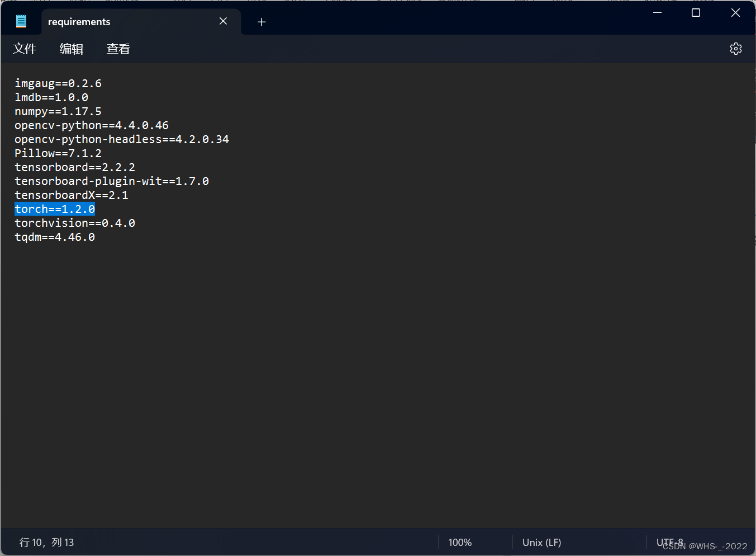Click the line opencv-python==4.4.0.46
Screen dimensions: 756x556
[x=92, y=125]
